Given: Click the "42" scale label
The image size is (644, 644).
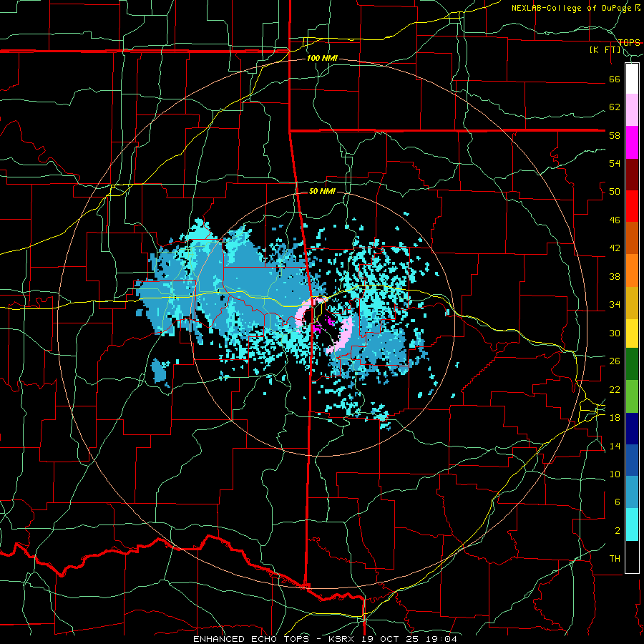Looking at the screenshot, I should (615, 248).
